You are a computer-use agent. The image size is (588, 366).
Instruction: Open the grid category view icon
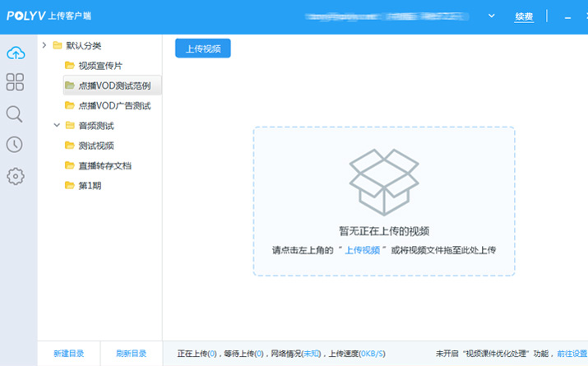click(x=15, y=82)
